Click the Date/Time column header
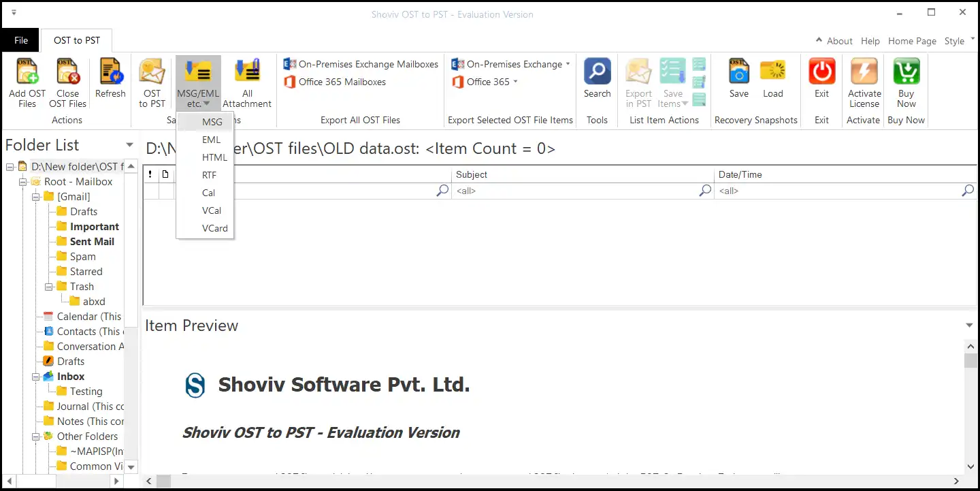Viewport: 980px width, 491px height. (846, 174)
